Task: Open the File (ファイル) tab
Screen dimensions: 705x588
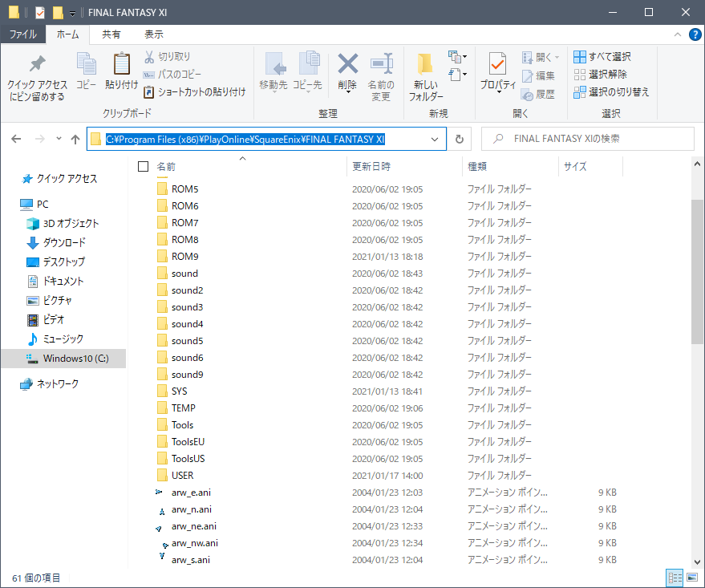Action: 23,34
